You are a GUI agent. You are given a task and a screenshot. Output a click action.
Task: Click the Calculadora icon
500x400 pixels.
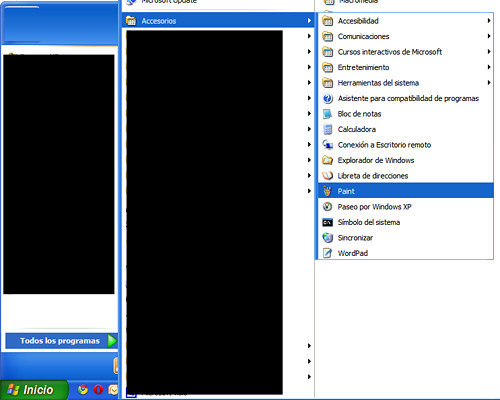coord(327,129)
